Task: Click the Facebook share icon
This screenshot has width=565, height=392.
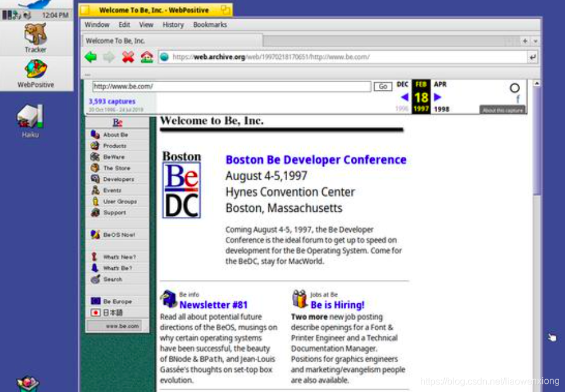Action: click(x=518, y=99)
